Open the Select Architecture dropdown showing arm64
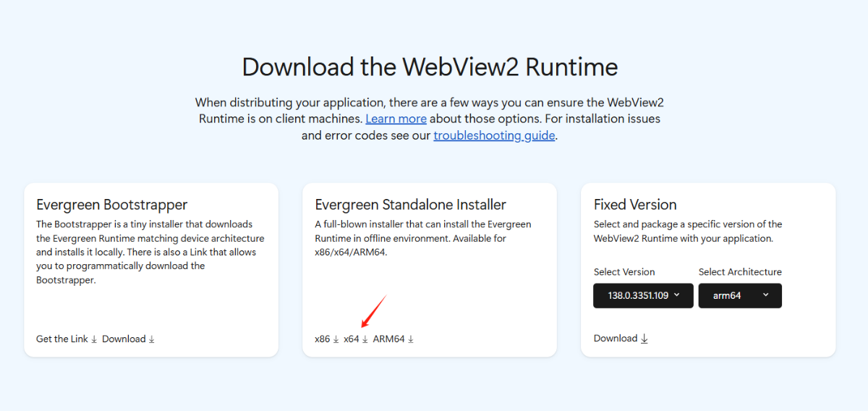868x411 pixels. [740, 295]
